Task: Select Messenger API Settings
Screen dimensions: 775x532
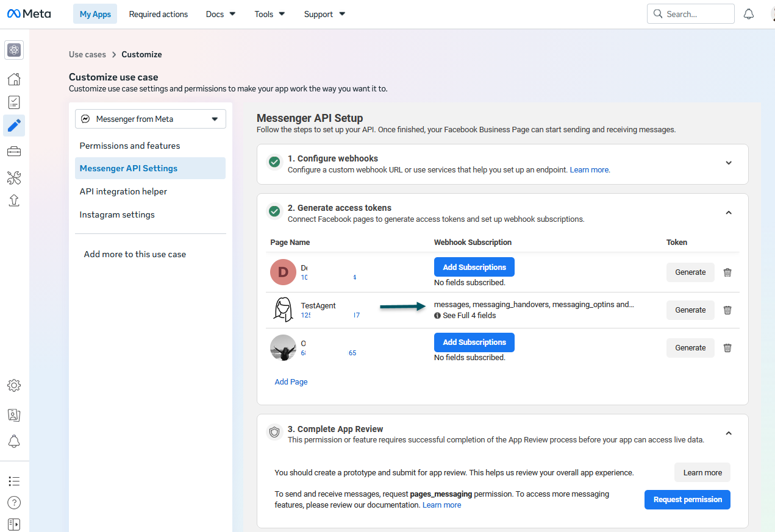Action: (150, 168)
